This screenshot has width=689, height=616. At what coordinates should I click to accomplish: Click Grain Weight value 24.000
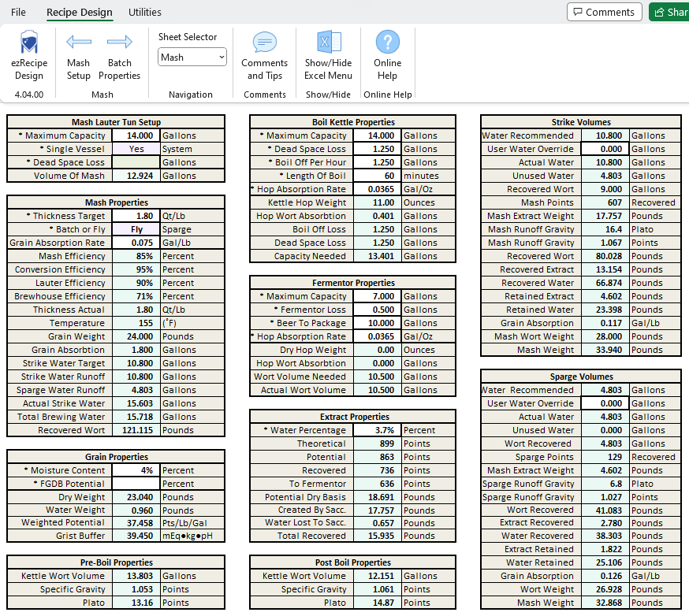[x=136, y=336]
